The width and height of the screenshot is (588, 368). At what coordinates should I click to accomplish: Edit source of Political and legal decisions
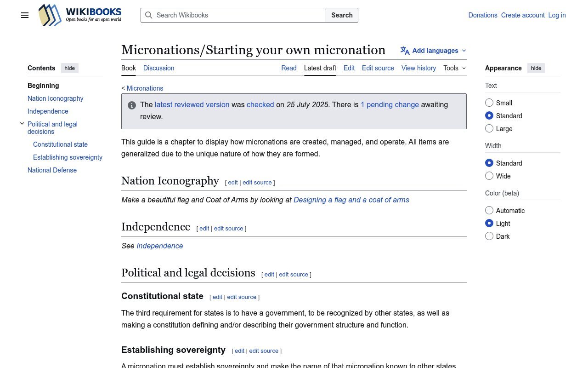coord(294,275)
